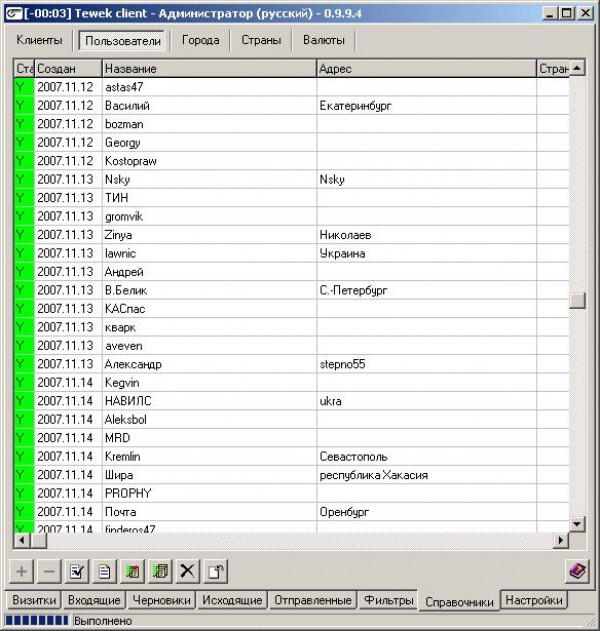The height and width of the screenshot is (631, 600).
Task: Select the Андрей row
Action: [291, 272]
